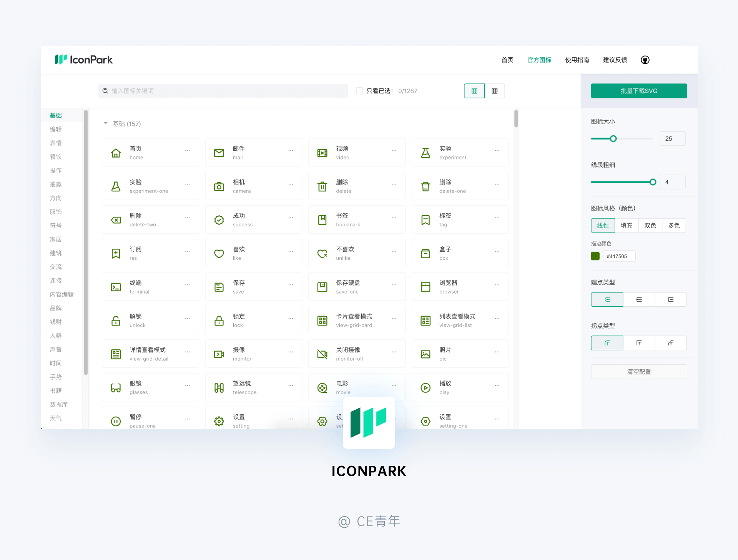The image size is (738, 560).
Task: Select 填充 icon style
Action: tap(627, 226)
